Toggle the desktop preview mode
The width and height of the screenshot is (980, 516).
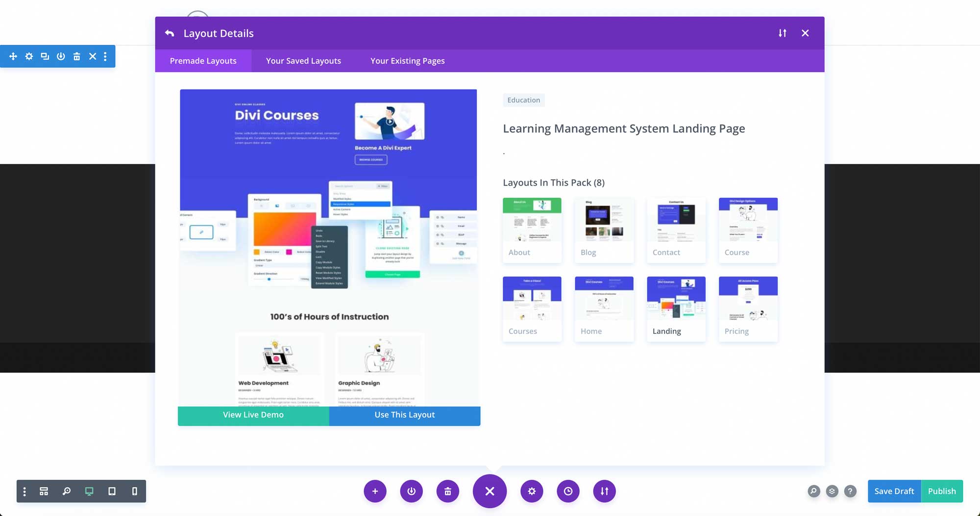point(89,491)
